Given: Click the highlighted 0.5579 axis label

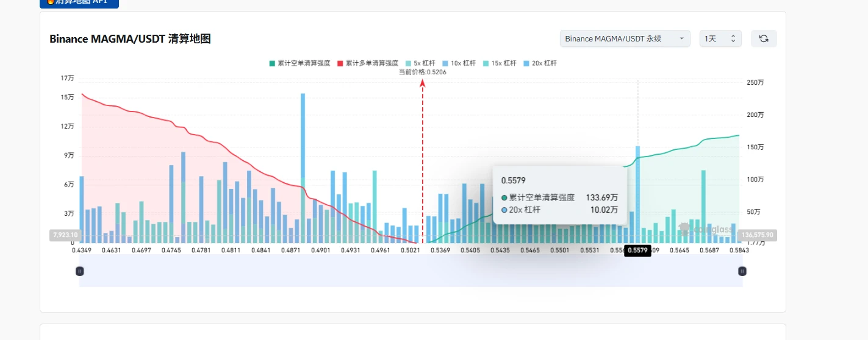Looking at the screenshot, I should [x=638, y=250].
